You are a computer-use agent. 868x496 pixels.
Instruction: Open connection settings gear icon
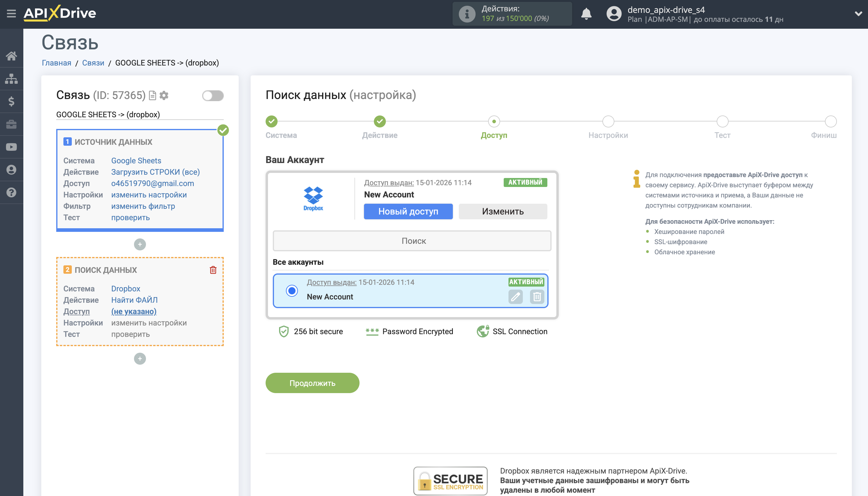point(164,96)
